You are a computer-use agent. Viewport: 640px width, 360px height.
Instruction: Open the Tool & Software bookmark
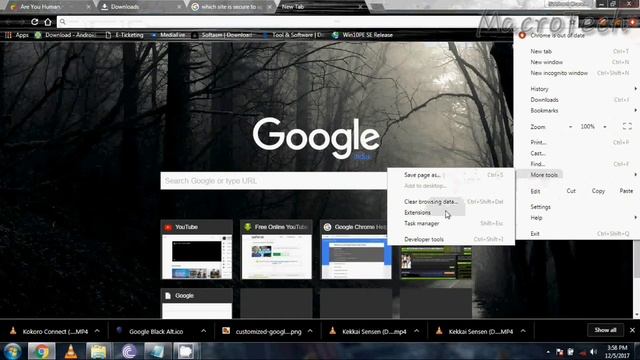[293, 35]
